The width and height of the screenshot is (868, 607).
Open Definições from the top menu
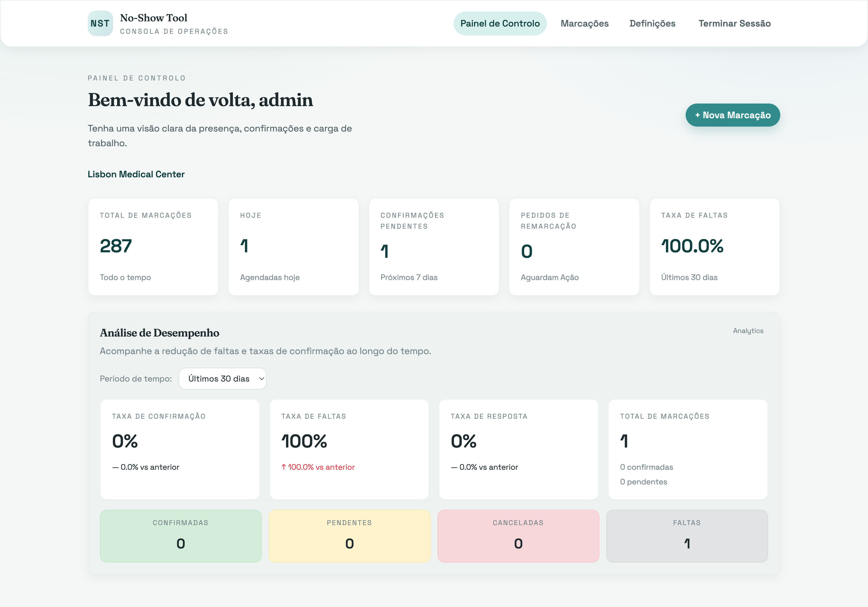pyautogui.click(x=652, y=23)
